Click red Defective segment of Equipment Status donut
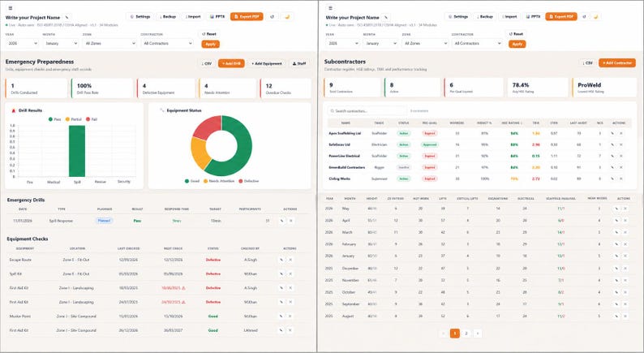Viewport: 644px width, 353px height. point(208,126)
